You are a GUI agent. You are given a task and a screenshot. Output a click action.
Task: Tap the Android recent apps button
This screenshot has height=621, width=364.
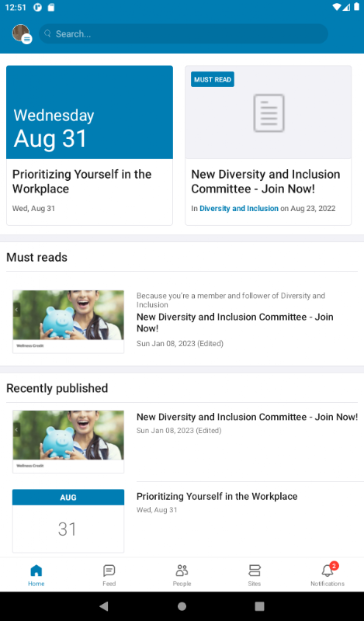(x=259, y=606)
